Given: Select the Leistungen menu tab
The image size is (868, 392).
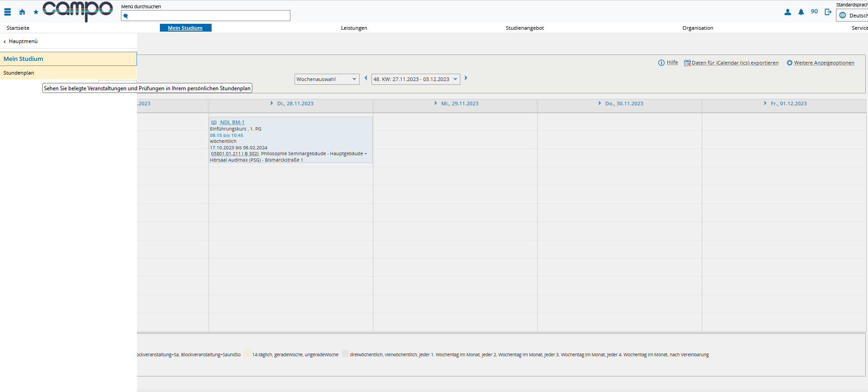Looking at the screenshot, I should (x=354, y=28).
